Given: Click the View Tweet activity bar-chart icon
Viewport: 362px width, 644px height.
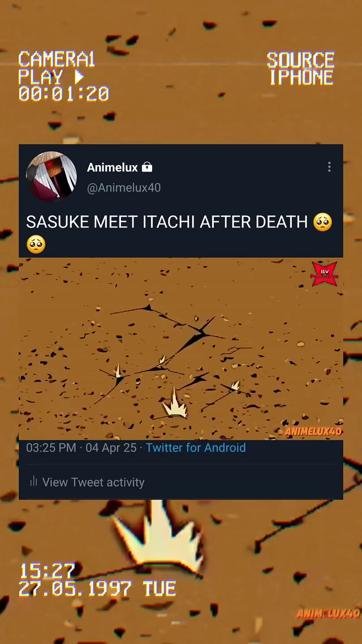Looking at the screenshot, I should pyautogui.click(x=34, y=480).
